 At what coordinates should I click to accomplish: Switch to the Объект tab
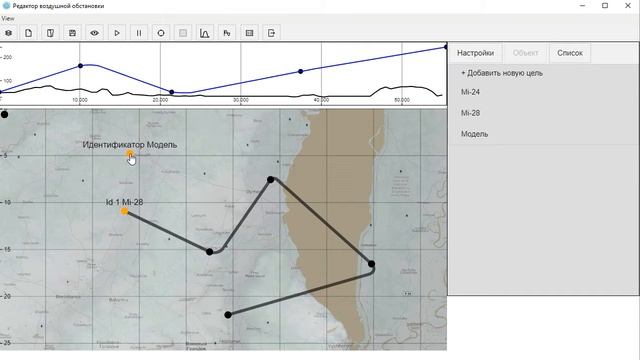coord(525,53)
